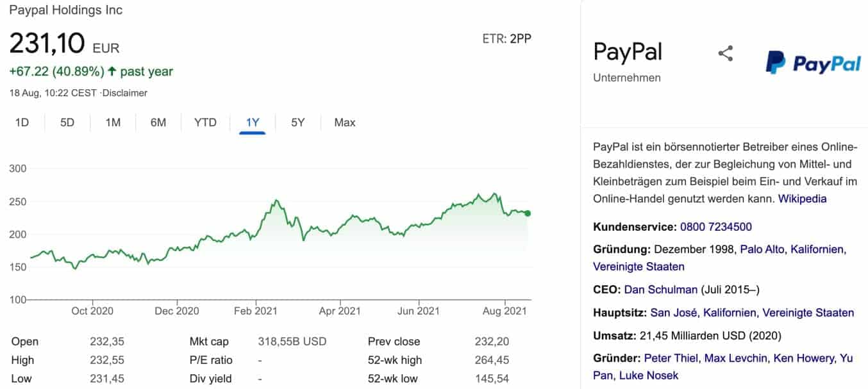Click customer service number 0800 7234500
The height and width of the screenshot is (389, 868).
(x=715, y=227)
